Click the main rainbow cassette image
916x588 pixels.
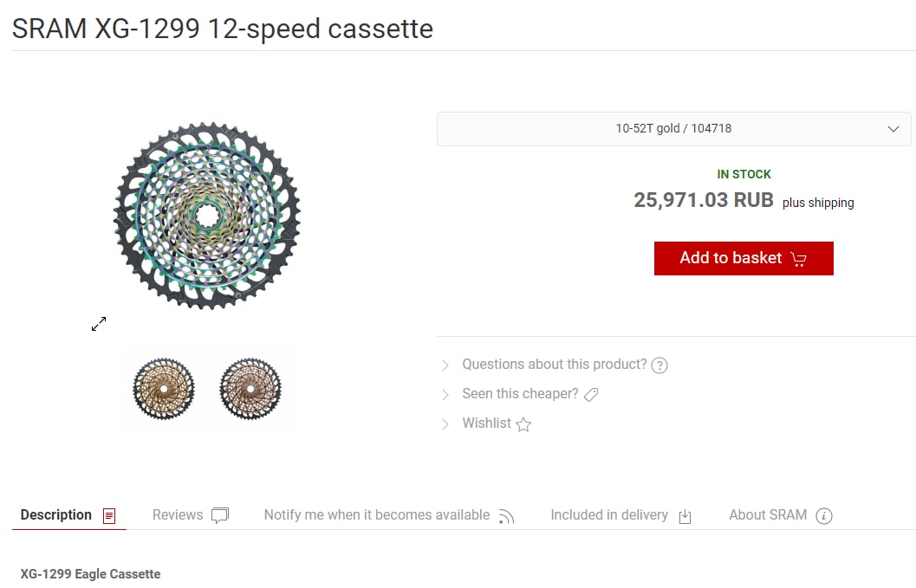[207, 216]
